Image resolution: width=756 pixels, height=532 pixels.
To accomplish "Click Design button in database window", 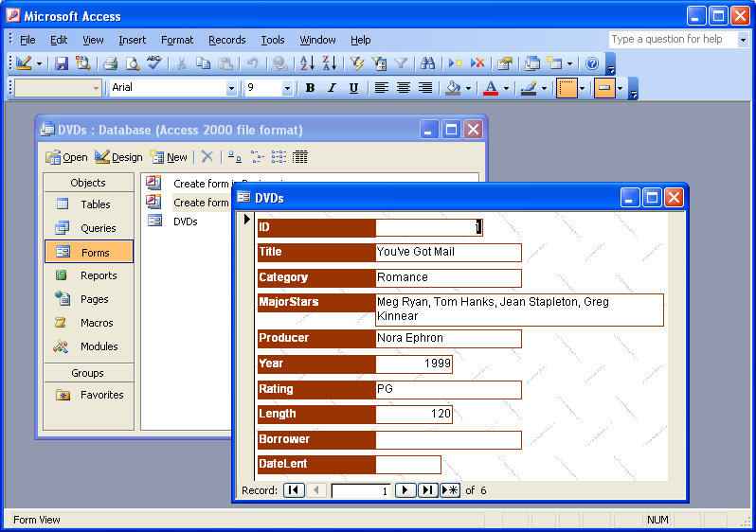I will pyautogui.click(x=118, y=157).
